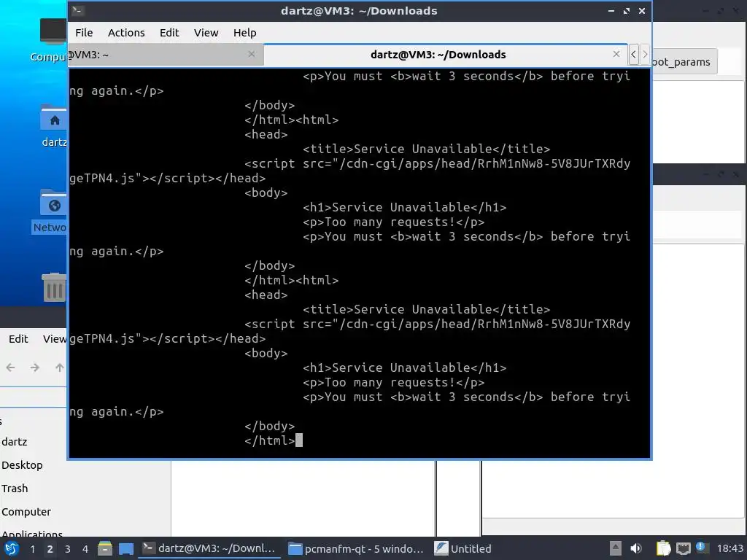Open the Edit menu in file manager

pos(18,339)
